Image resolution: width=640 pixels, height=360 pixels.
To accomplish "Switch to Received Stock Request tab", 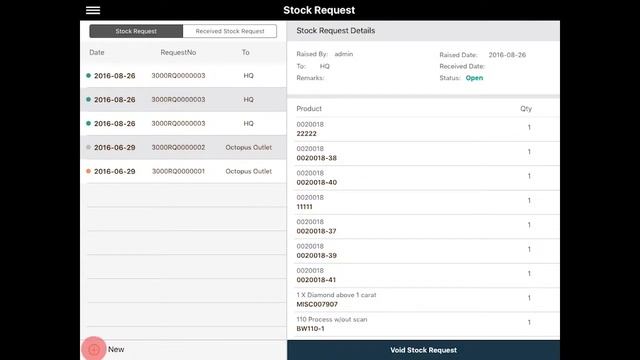I will 230,31.
